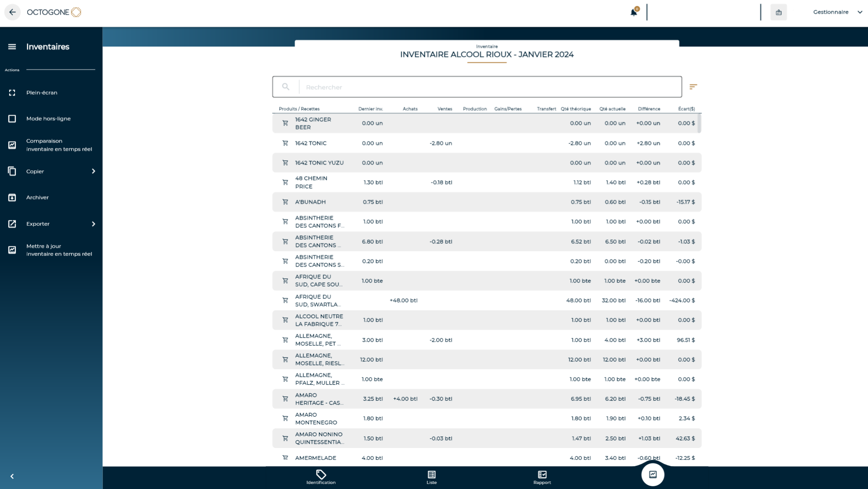
Task: Click the Différence column header
Action: click(x=649, y=109)
